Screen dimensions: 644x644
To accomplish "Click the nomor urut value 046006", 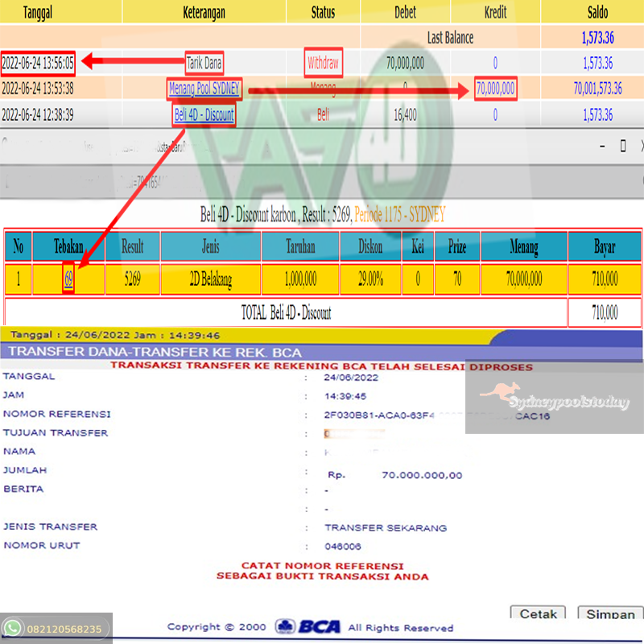I will point(343,547).
